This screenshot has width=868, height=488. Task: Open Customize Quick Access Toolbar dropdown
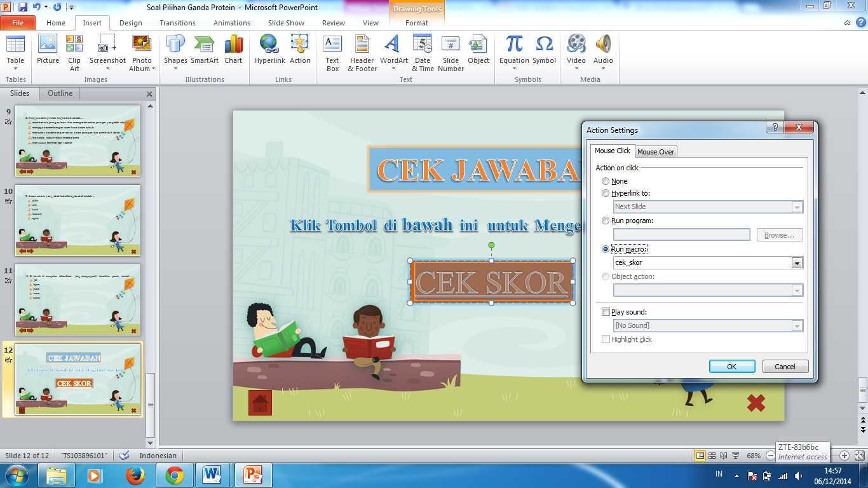coord(71,7)
